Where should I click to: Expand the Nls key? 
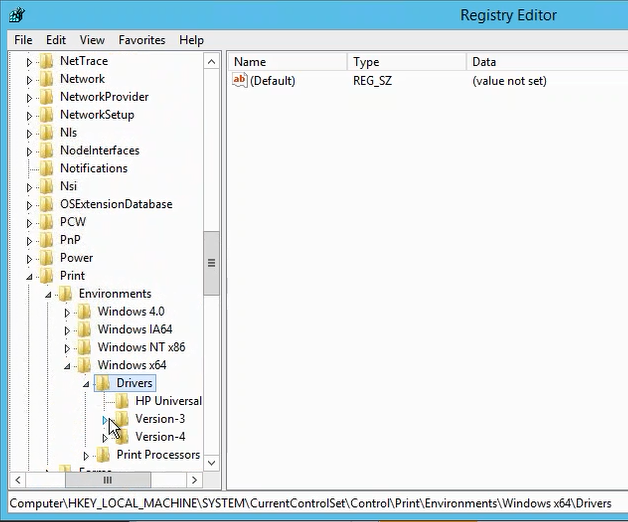tap(29, 134)
